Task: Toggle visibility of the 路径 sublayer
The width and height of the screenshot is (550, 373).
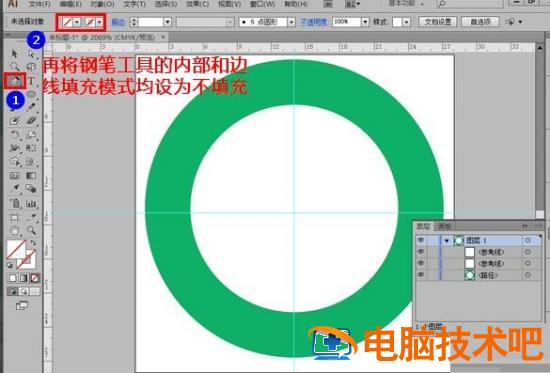Action: point(421,275)
